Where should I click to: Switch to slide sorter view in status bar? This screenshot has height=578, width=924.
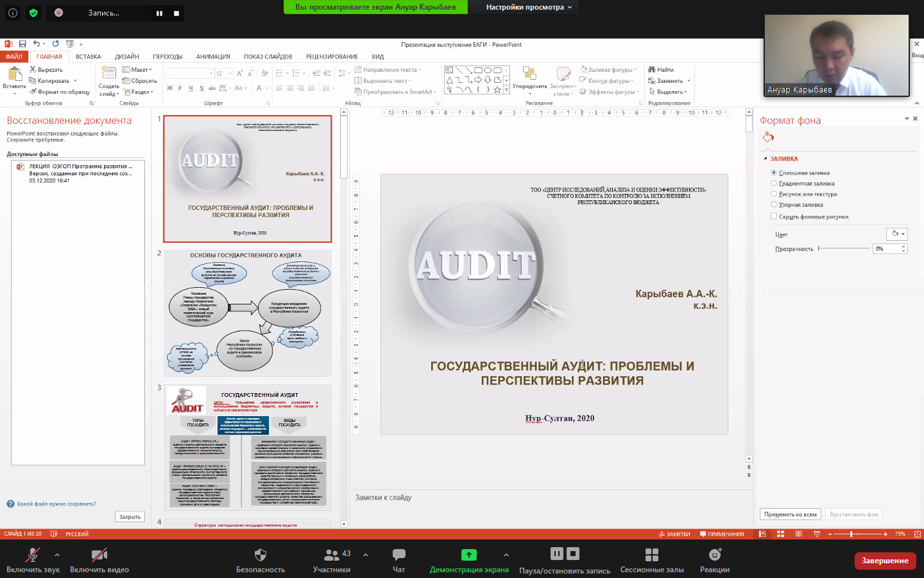[780, 534]
